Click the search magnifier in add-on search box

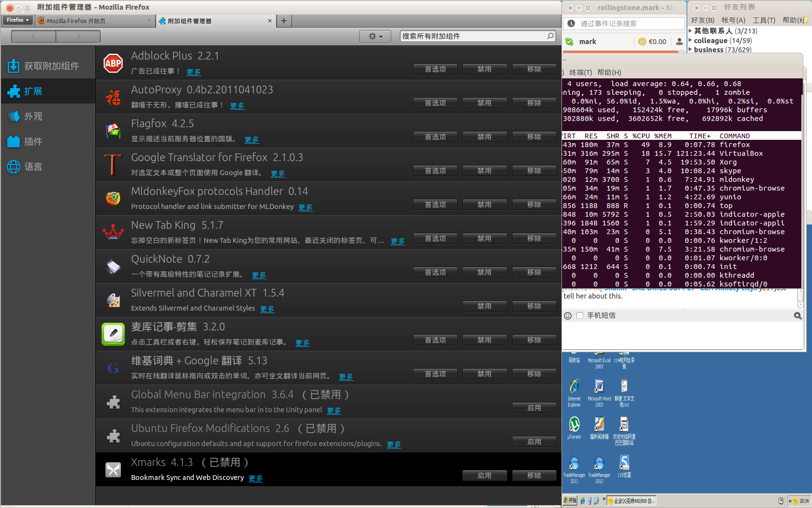[550, 36]
